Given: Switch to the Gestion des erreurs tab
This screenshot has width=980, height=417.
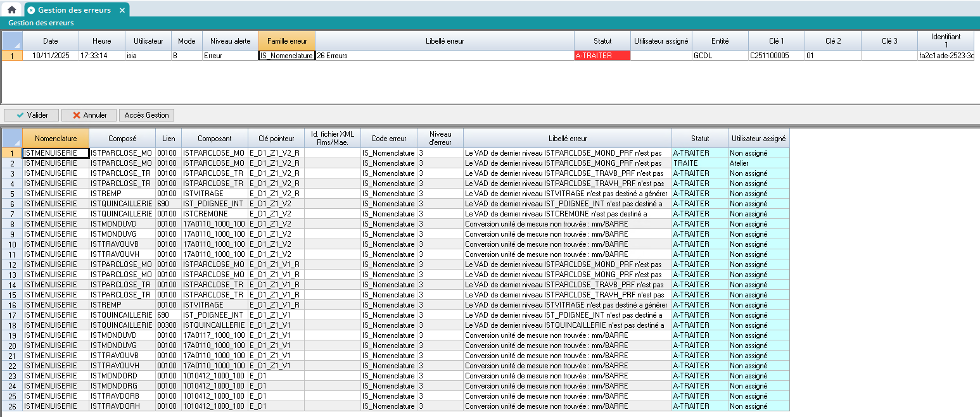Looking at the screenshot, I should click(73, 10).
